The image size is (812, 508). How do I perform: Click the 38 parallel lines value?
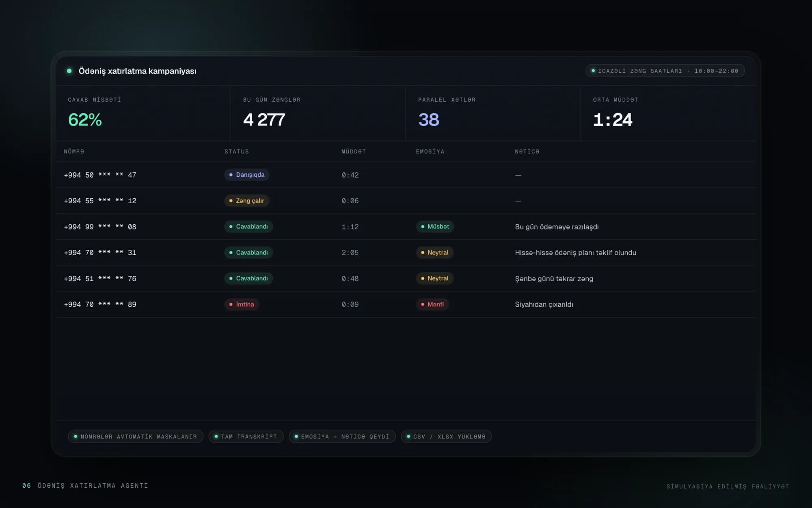click(429, 119)
